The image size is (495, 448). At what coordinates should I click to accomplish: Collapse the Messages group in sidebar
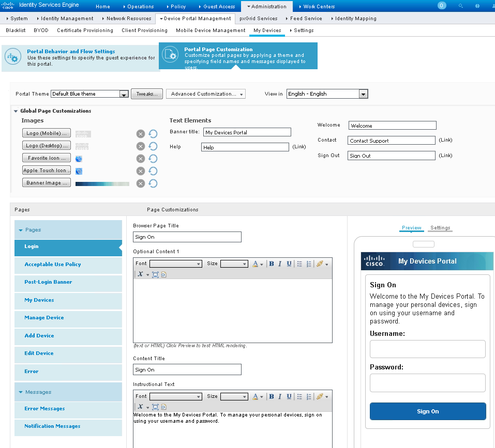click(x=21, y=392)
